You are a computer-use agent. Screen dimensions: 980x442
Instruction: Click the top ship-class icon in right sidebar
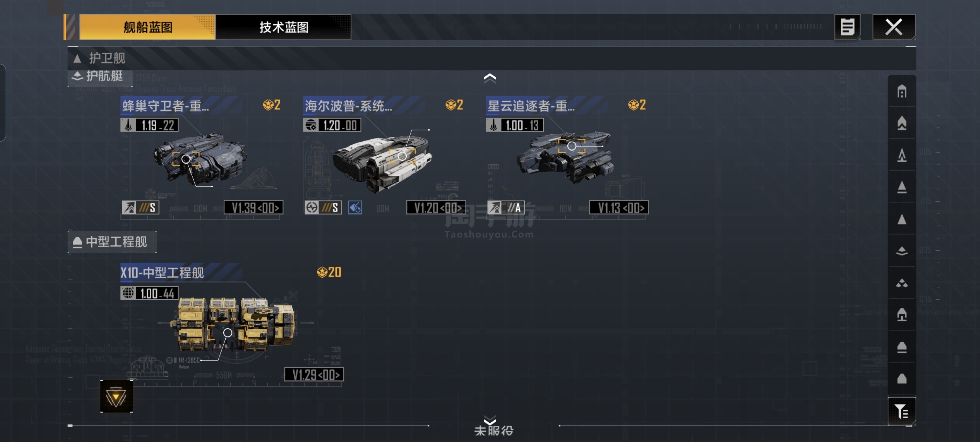pyautogui.click(x=902, y=92)
